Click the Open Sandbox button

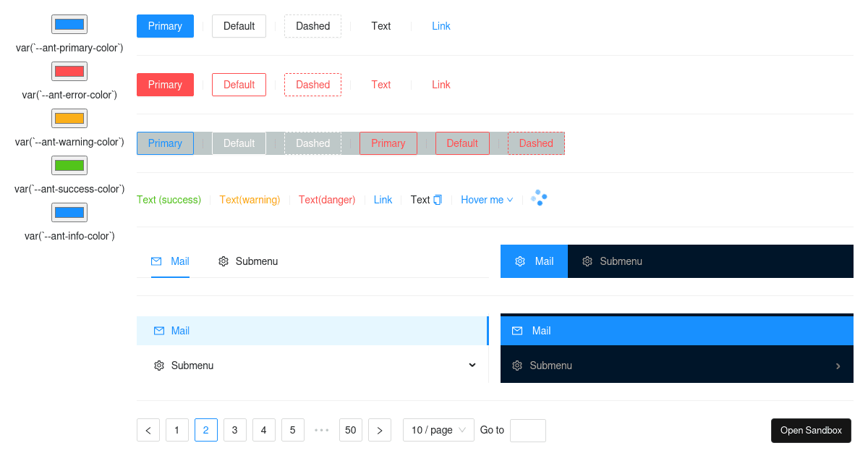[811, 430]
